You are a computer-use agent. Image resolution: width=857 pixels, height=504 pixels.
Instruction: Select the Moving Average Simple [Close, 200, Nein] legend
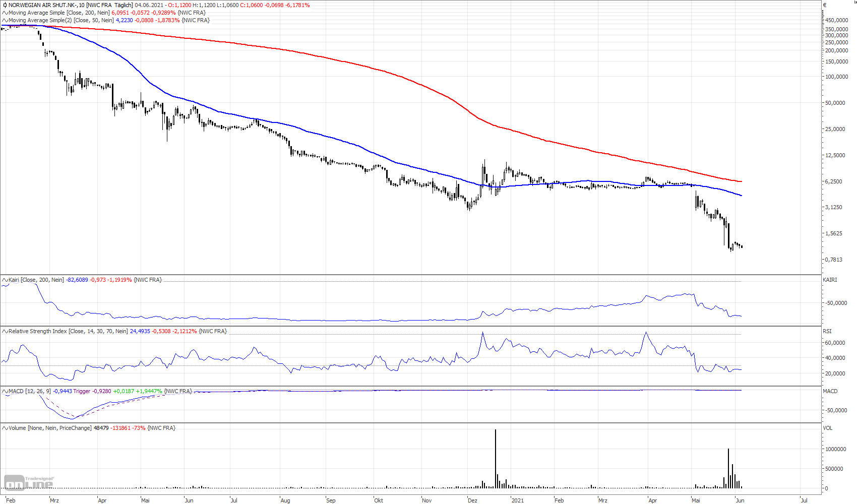pos(59,13)
